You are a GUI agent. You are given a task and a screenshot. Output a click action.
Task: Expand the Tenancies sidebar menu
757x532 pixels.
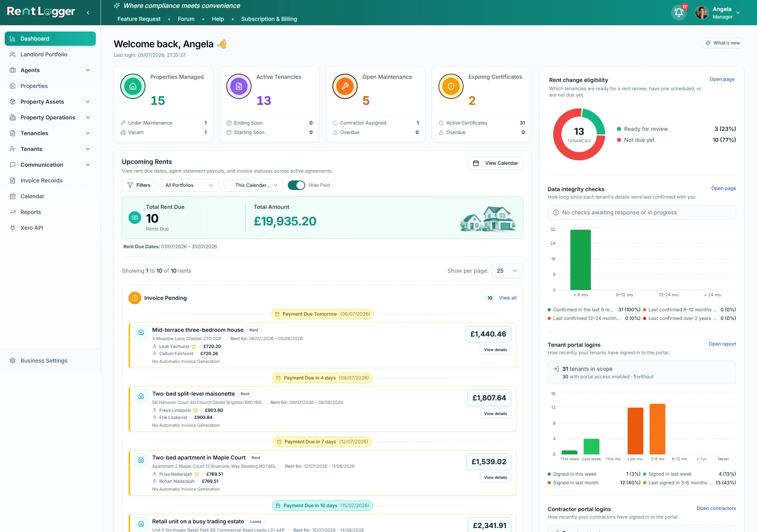point(50,133)
